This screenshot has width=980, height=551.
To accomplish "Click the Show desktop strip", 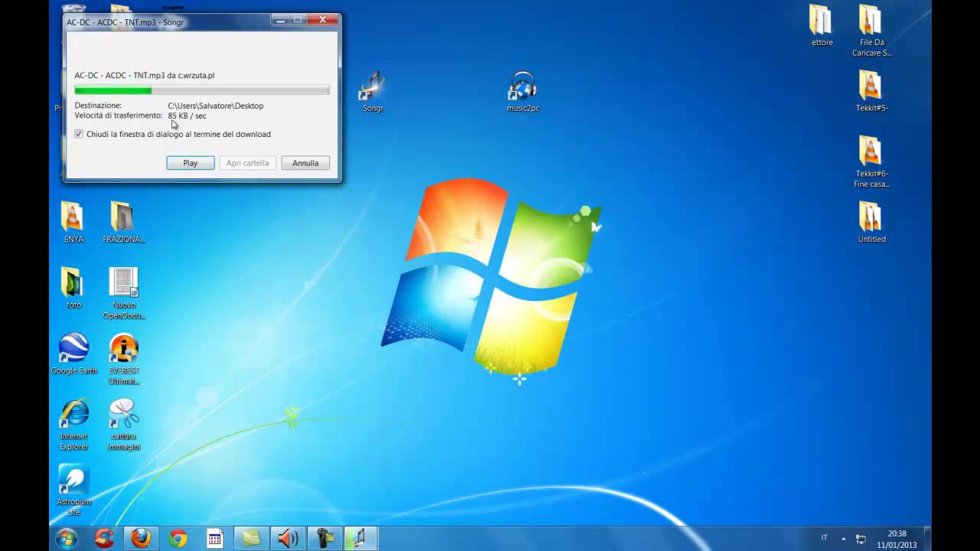I will tap(926, 539).
